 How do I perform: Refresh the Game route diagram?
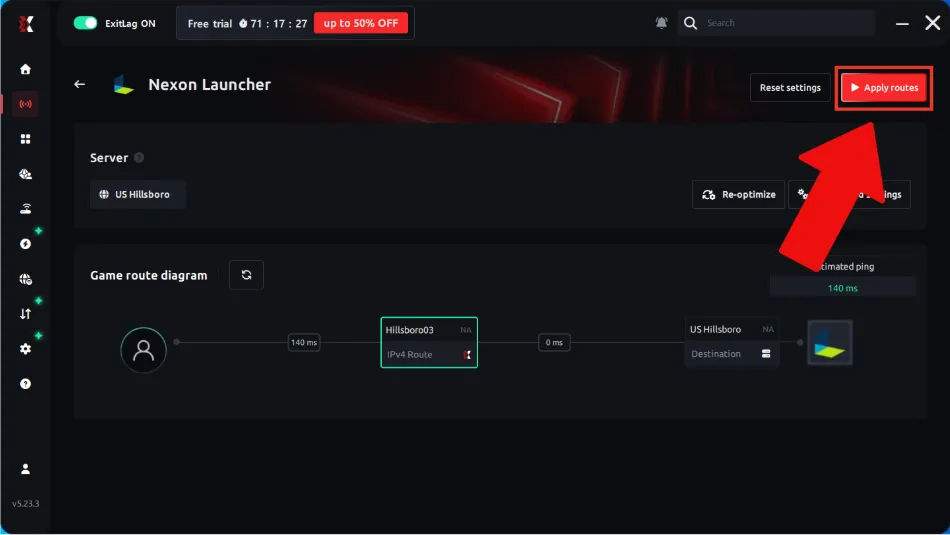(x=246, y=275)
